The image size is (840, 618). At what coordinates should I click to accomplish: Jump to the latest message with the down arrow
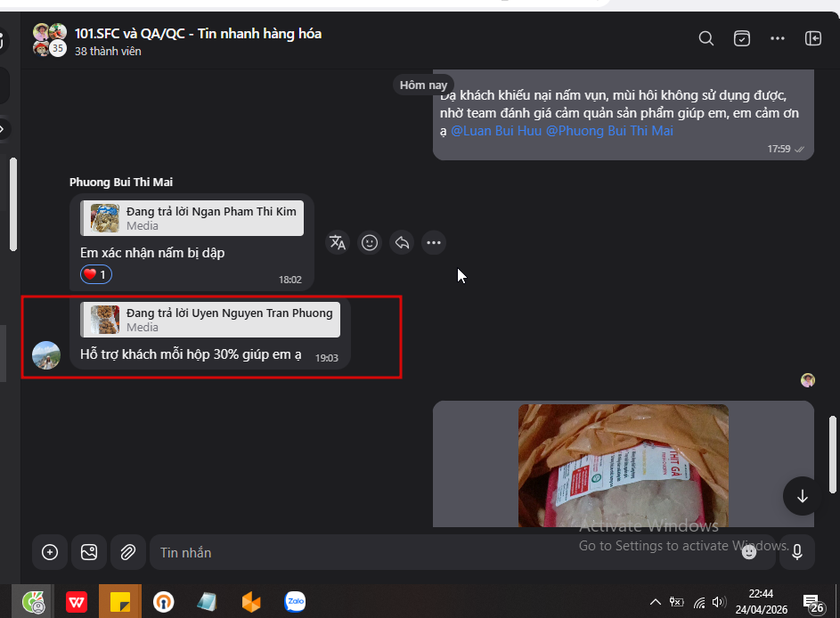[802, 496]
